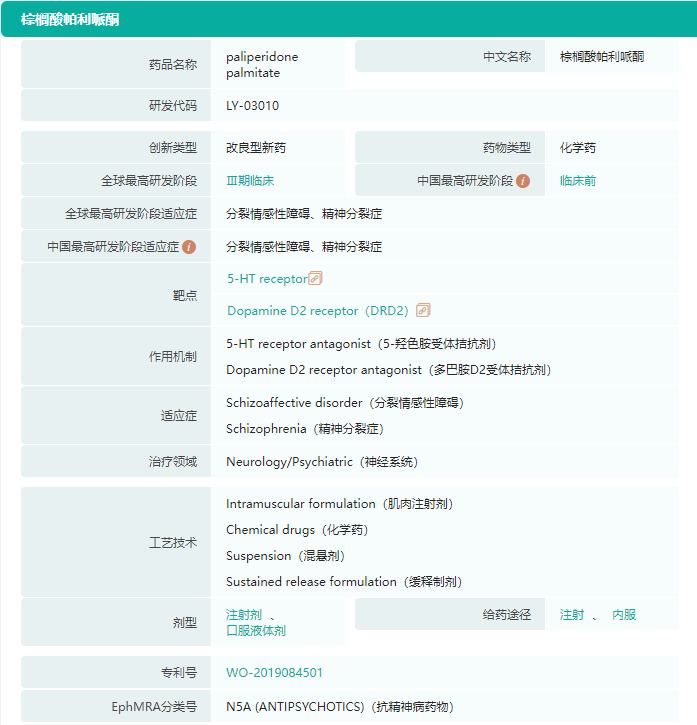
Task: Open patent WO-2019084501 link
Action: coord(274,673)
